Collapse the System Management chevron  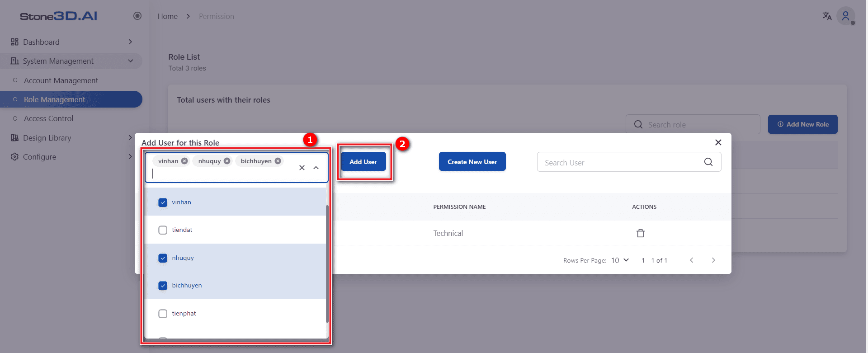click(130, 61)
